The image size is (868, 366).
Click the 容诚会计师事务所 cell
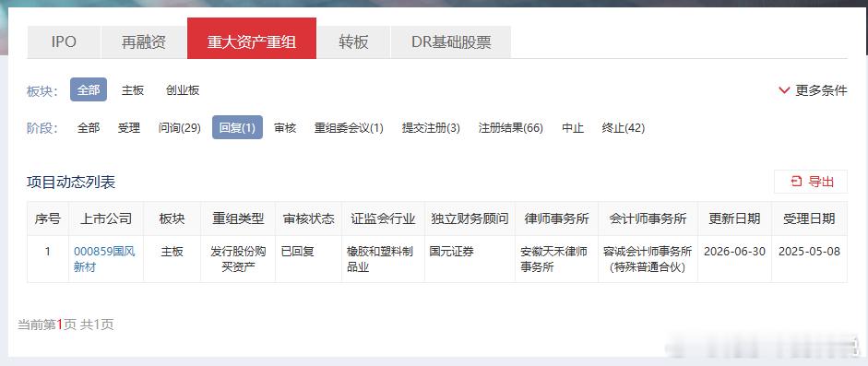648,259
